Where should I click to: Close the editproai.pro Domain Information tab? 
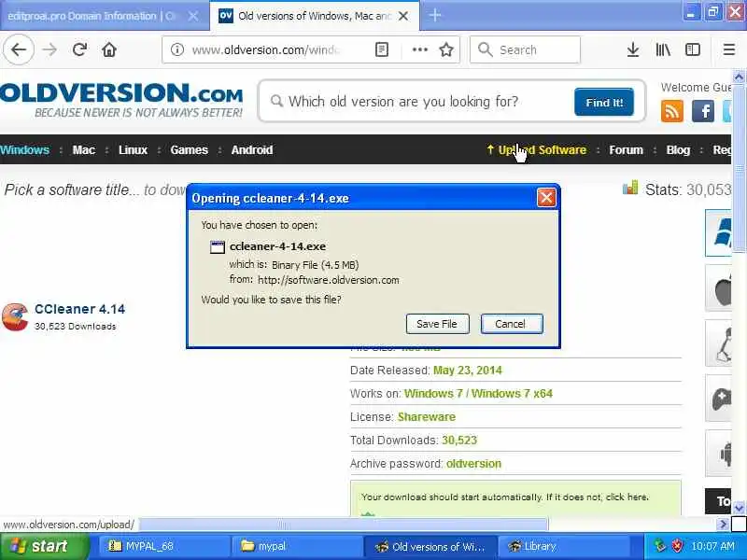[x=193, y=16]
